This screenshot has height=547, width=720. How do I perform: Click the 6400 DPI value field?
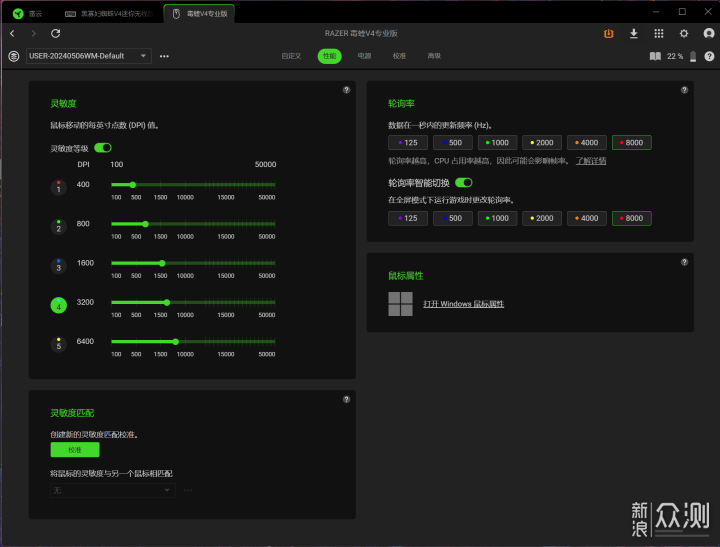pyautogui.click(x=85, y=341)
